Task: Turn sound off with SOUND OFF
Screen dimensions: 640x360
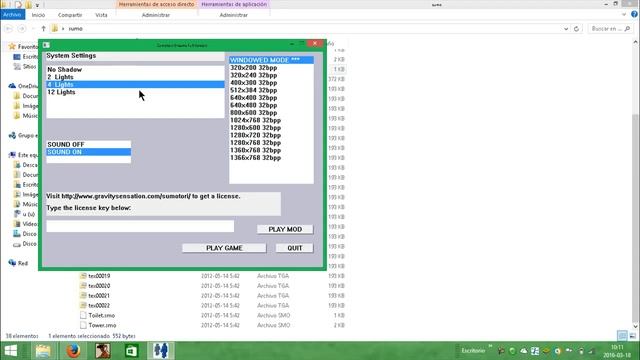Action: 89,144
